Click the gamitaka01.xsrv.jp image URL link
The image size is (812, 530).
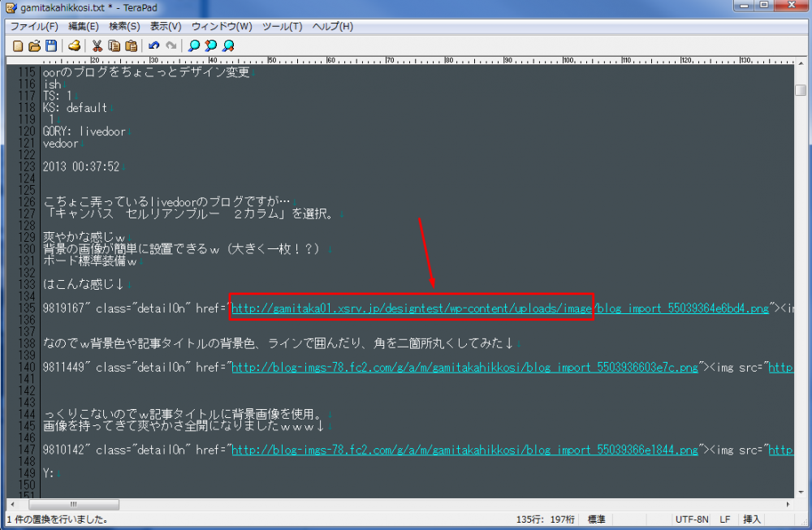[499, 308]
